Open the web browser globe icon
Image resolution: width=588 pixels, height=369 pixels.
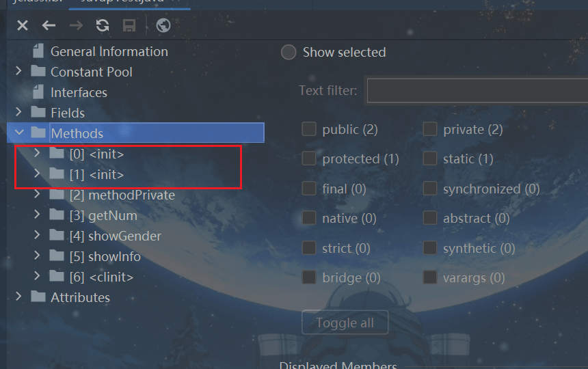[x=163, y=26]
